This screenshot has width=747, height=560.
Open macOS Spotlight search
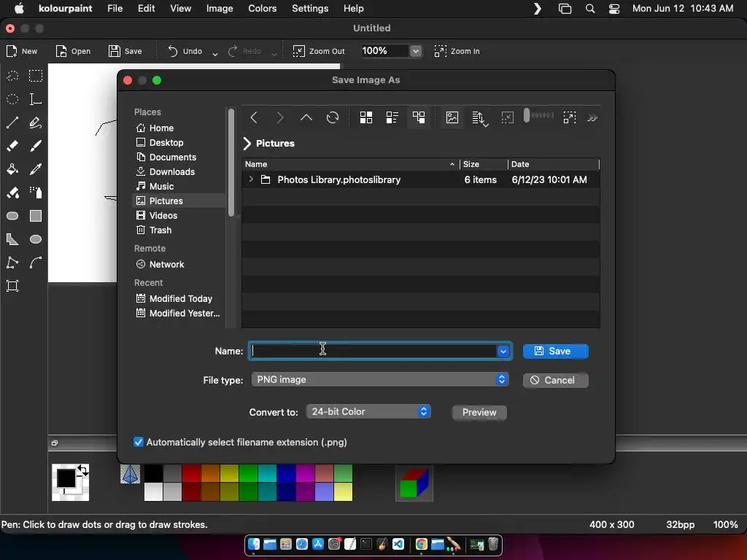click(x=589, y=9)
